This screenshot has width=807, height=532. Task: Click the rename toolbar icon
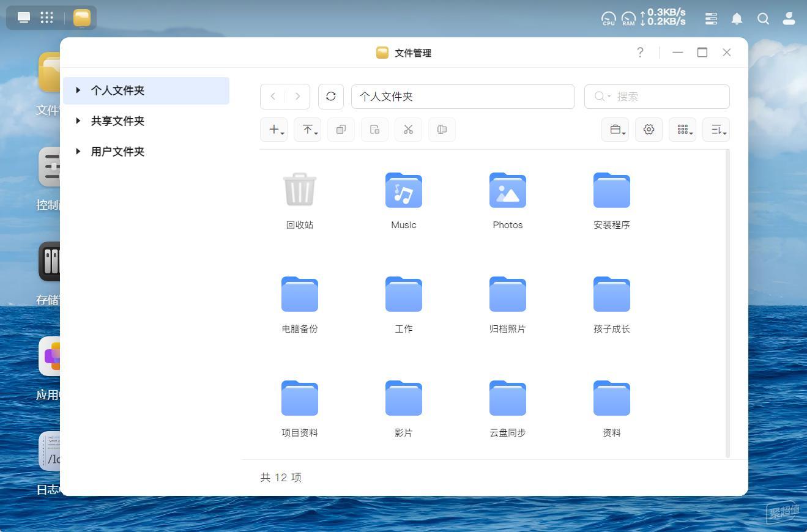442,130
